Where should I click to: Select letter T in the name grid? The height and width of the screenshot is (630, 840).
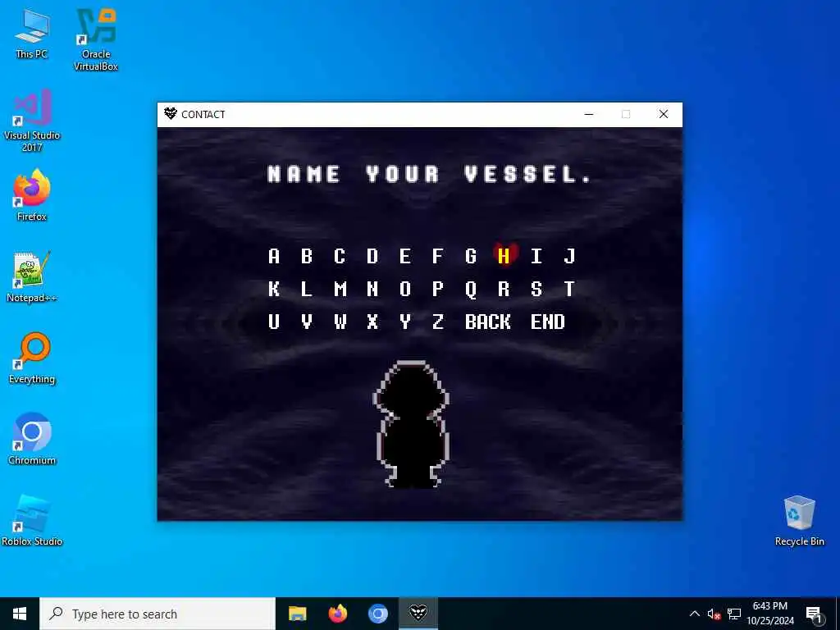click(569, 289)
